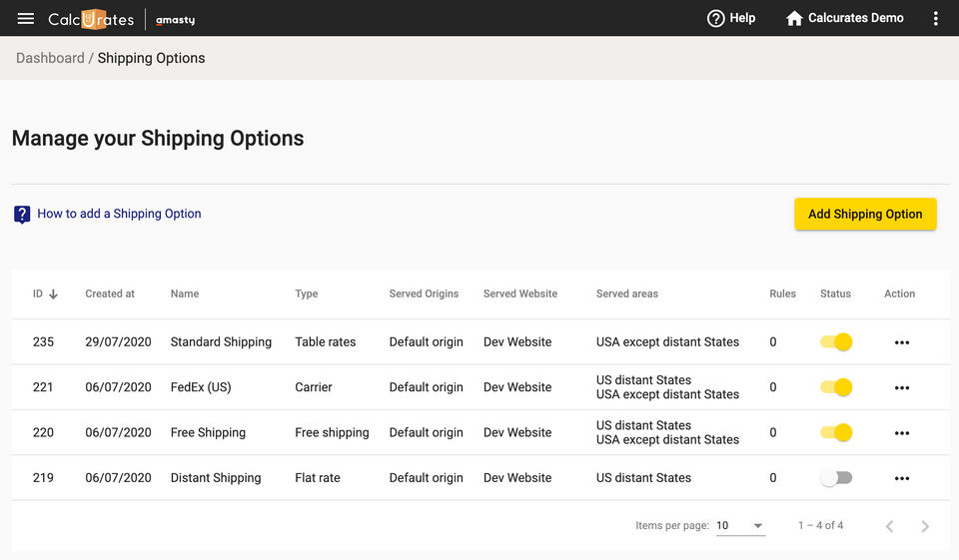Click ID 221 cell

pyautogui.click(x=43, y=387)
